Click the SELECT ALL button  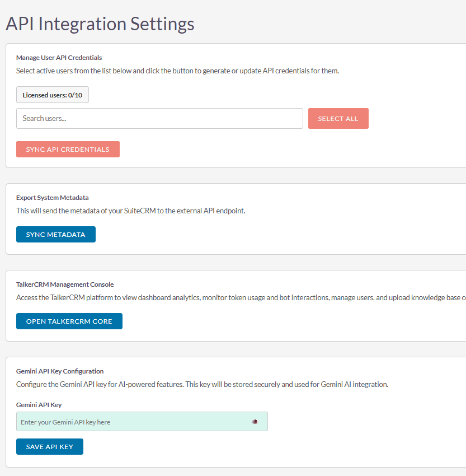[338, 118]
